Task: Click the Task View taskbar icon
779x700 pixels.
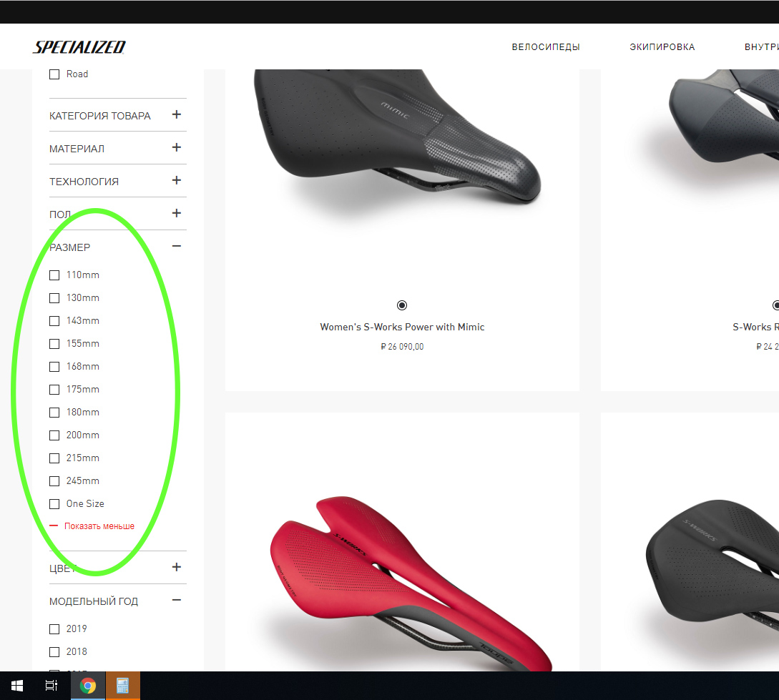Action: tap(52, 686)
